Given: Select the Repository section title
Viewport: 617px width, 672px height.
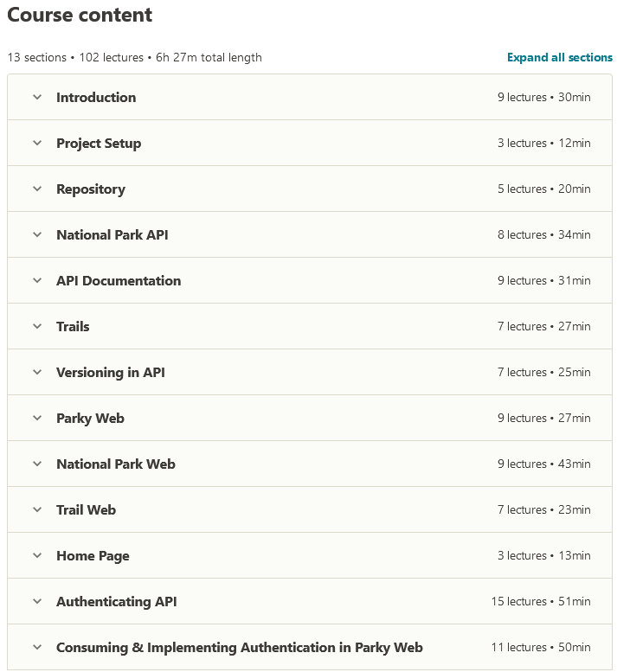Looking at the screenshot, I should 91,189.
